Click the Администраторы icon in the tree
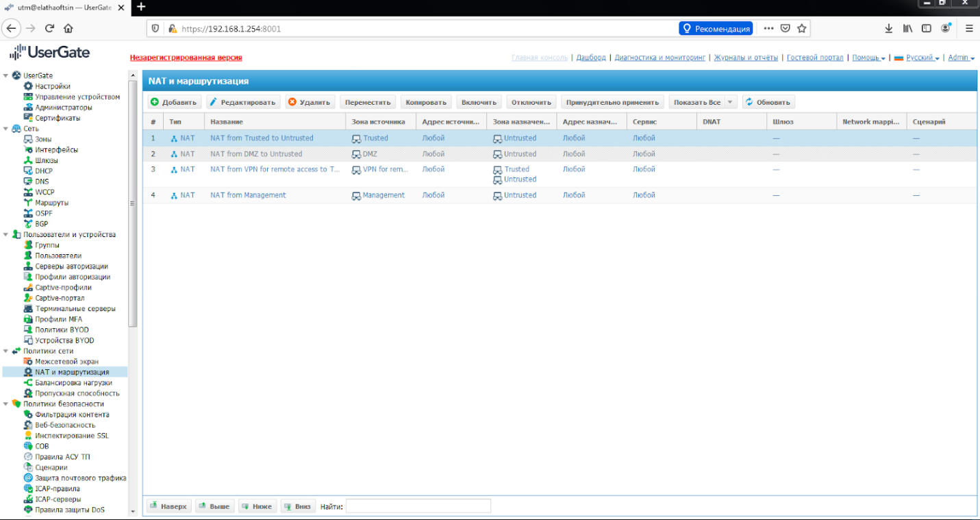980x520 pixels. click(28, 108)
